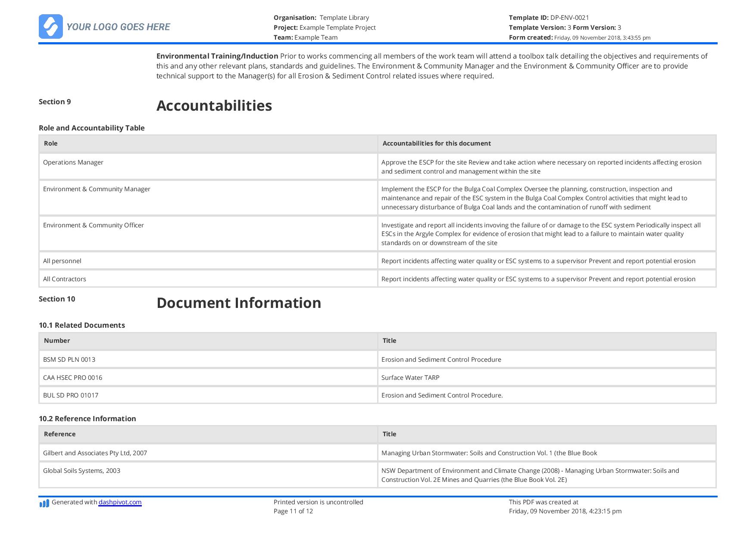Select the 'Environment & Community Manager' cell
The height and width of the screenshot is (534, 756).
click(x=208, y=198)
